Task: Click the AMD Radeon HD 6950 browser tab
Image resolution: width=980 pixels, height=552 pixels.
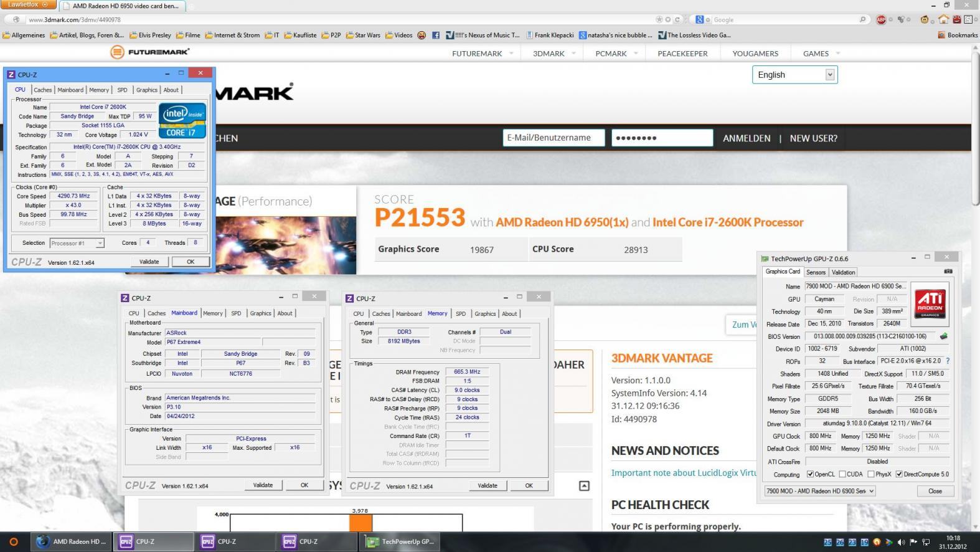Action: (x=123, y=6)
